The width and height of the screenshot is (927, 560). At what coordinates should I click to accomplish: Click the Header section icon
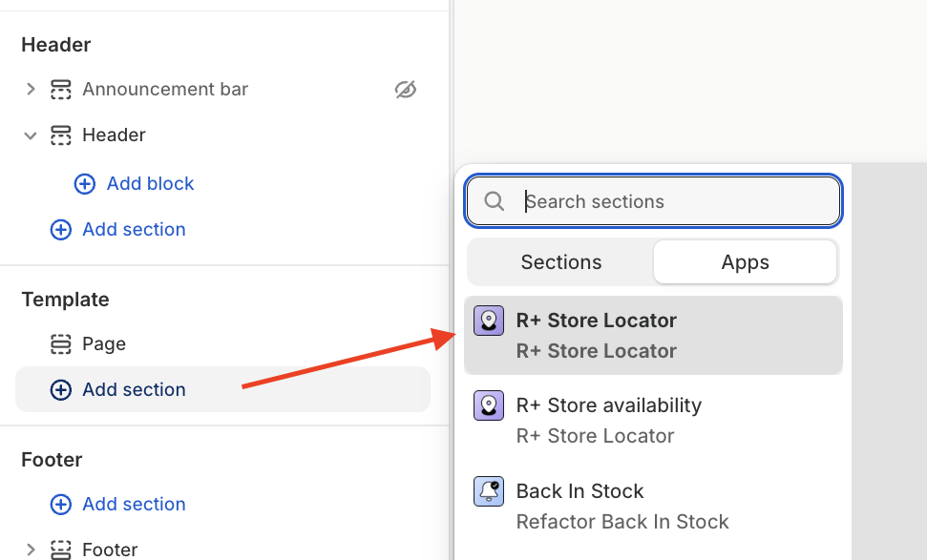coord(61,135)
